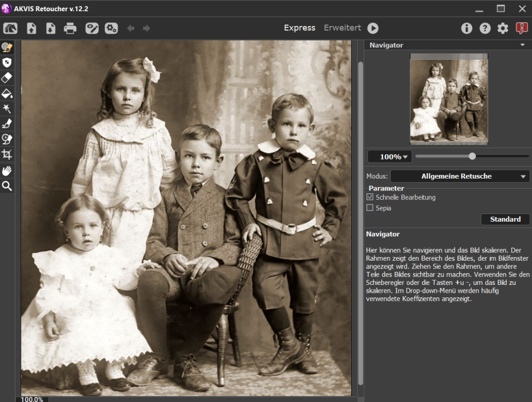Click the 100.0% zoom status field
The image size is (532, 402).
click(x=32, y=399)
